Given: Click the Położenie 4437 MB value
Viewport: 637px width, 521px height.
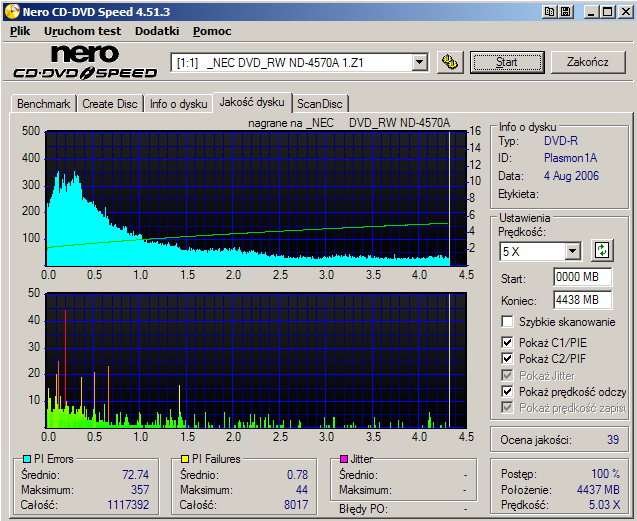Looking at the screenshot, I should click(598, 490).
